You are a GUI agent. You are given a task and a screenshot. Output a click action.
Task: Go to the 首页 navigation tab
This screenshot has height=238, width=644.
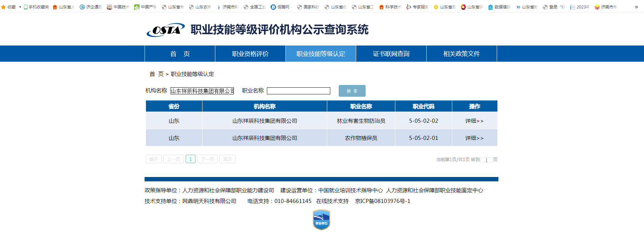(180, 54)
